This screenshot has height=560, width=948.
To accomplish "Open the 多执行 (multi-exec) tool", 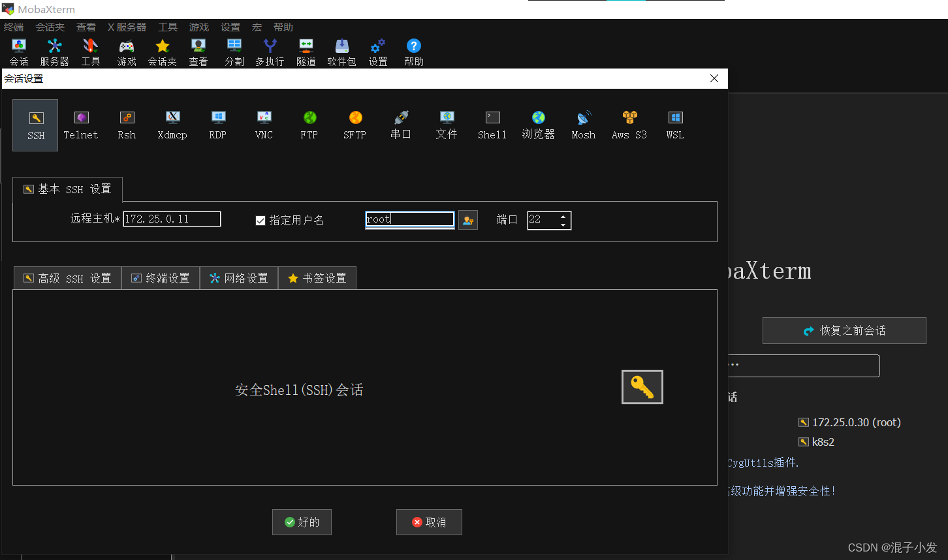I will click(270, 52).
